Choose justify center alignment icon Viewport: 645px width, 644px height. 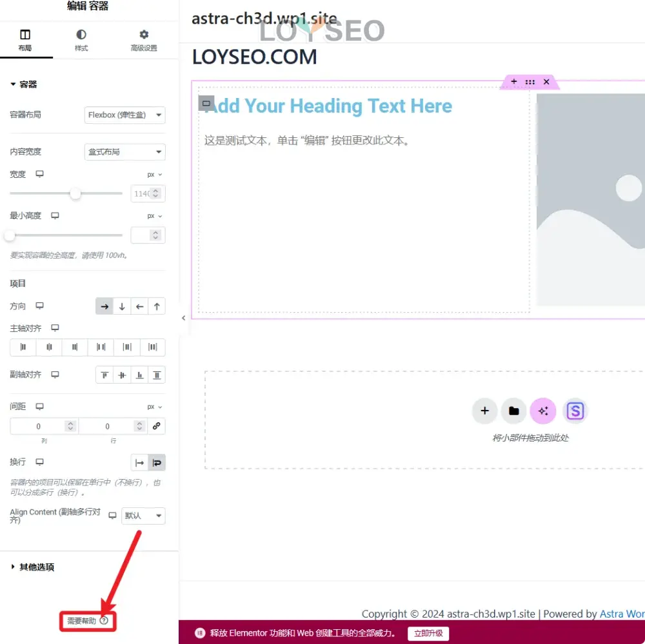[x=49, y=347]
